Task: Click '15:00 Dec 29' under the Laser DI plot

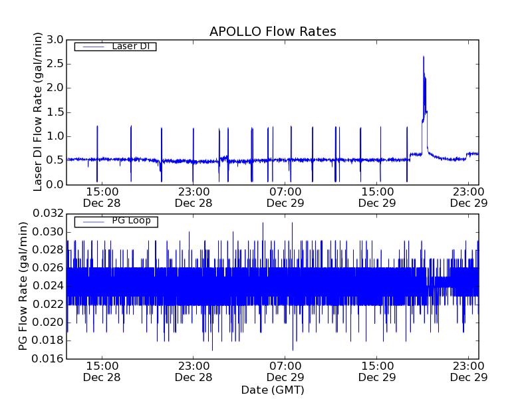Action: coord(377,198)
